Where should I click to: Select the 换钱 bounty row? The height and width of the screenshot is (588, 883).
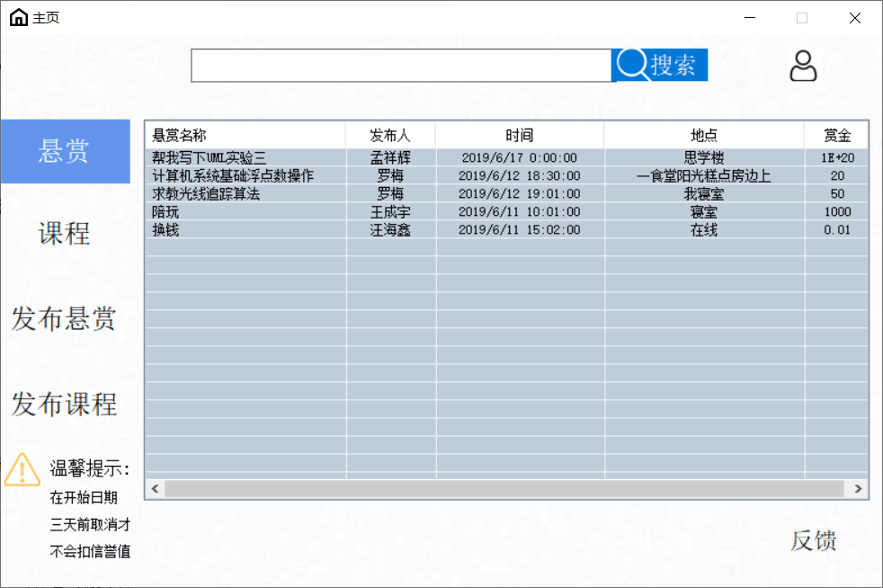click(506, 230)
